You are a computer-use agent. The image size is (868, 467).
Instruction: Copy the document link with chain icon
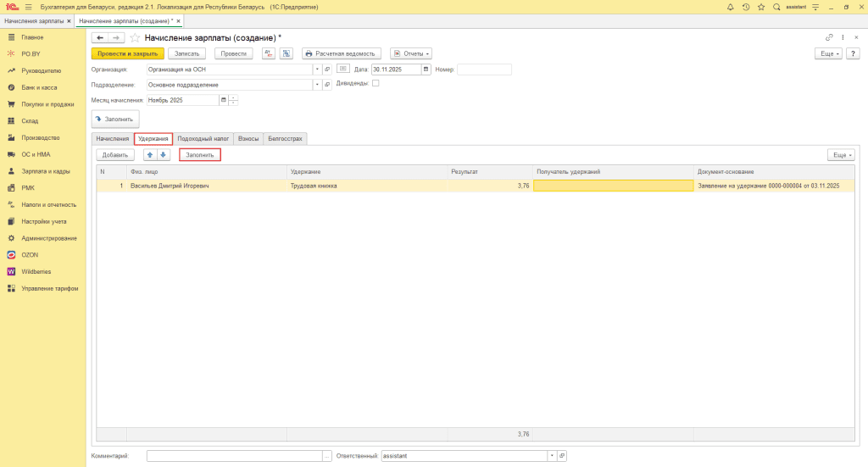coord(829,37)
